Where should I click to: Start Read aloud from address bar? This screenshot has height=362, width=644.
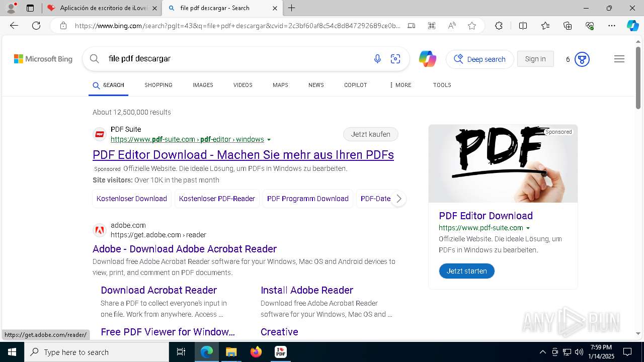452,26
